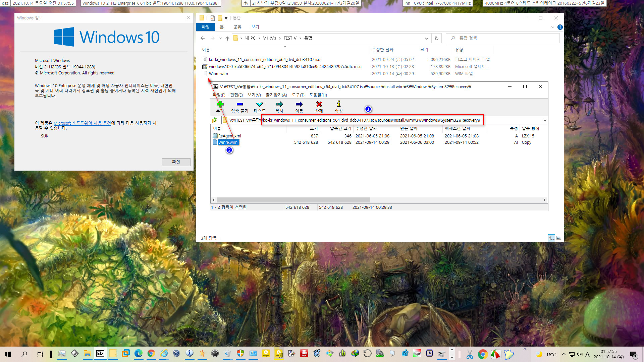This screenshot has height=362, width=644.
Task: Open Microsoft Edge from taskbar
Action: pyautogui.click(x=138, y=354)
